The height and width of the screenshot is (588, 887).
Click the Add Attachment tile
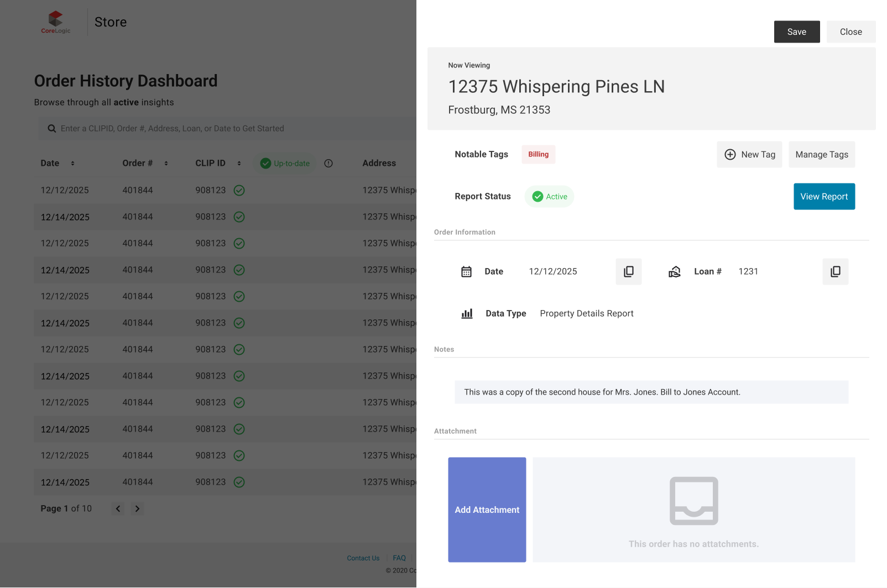[x=487, y=510]
